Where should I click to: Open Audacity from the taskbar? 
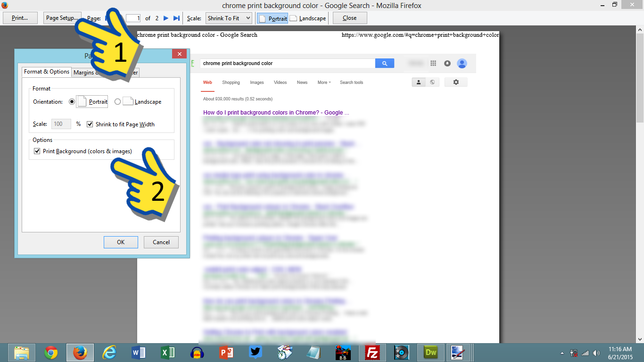[197, 352]
